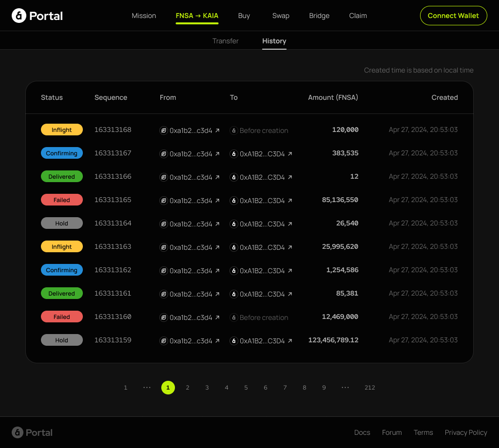Expand the trailing pagination ellipsis before 212
Viewport: 499px width, 448px height.
click(345, 388)
